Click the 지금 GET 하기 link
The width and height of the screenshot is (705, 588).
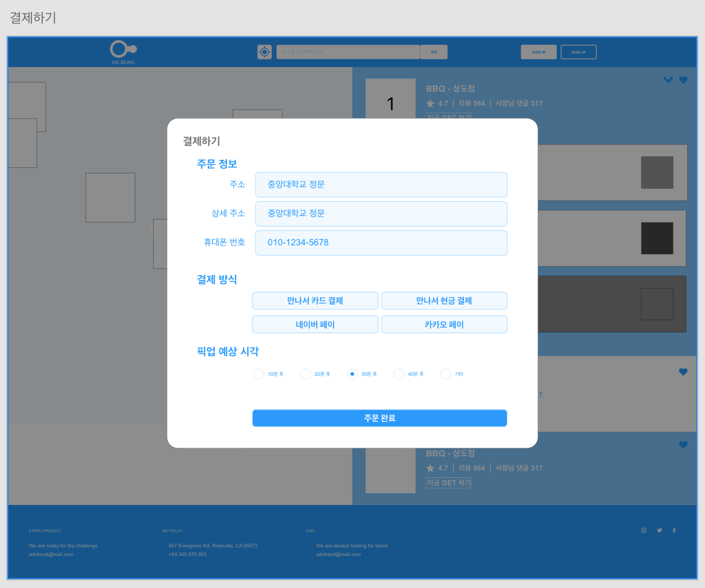pos(448,482)
